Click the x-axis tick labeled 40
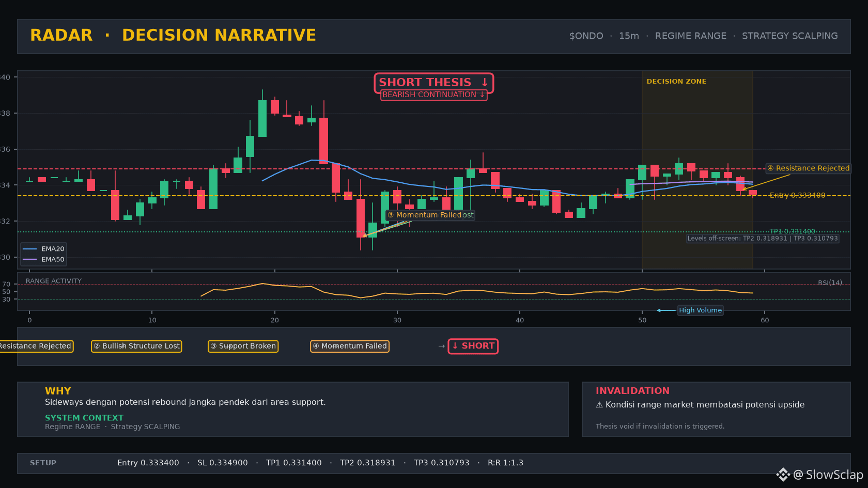This screenshot has width=868, height=488. click(519, 320)
